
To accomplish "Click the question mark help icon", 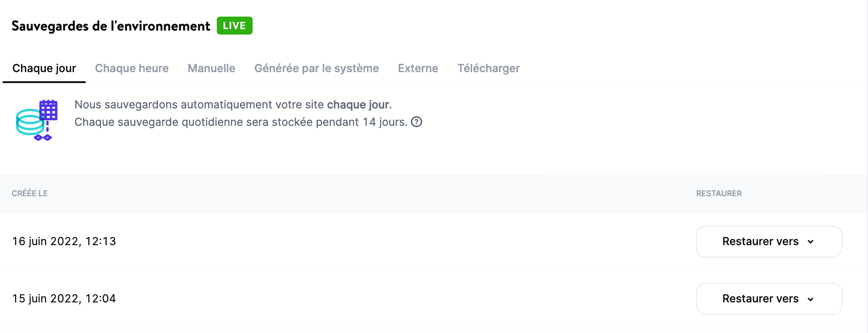I will (x=417, y=122).
